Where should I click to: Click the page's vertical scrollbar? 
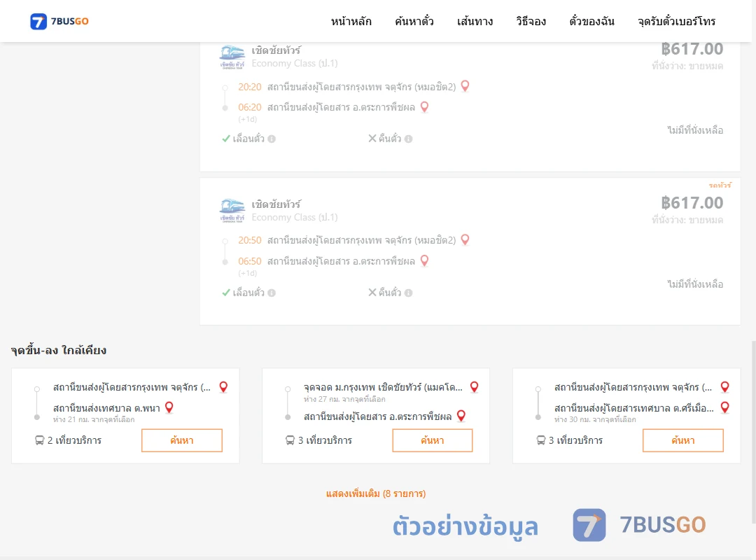pyautogui.click(x=754, y=432)
